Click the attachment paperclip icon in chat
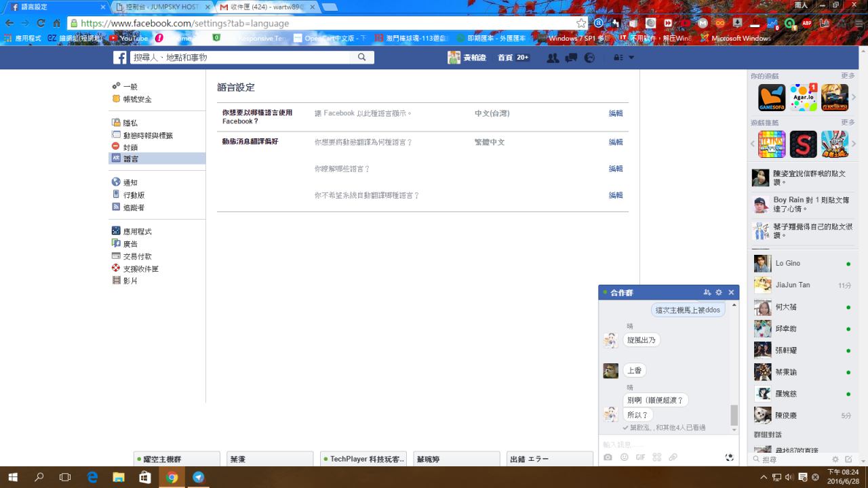 tap(673, 457)
